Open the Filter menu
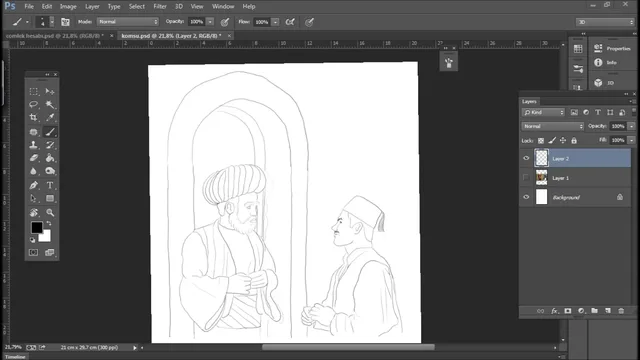The height and width of the screenshot is (360, 640). point(160,7)
